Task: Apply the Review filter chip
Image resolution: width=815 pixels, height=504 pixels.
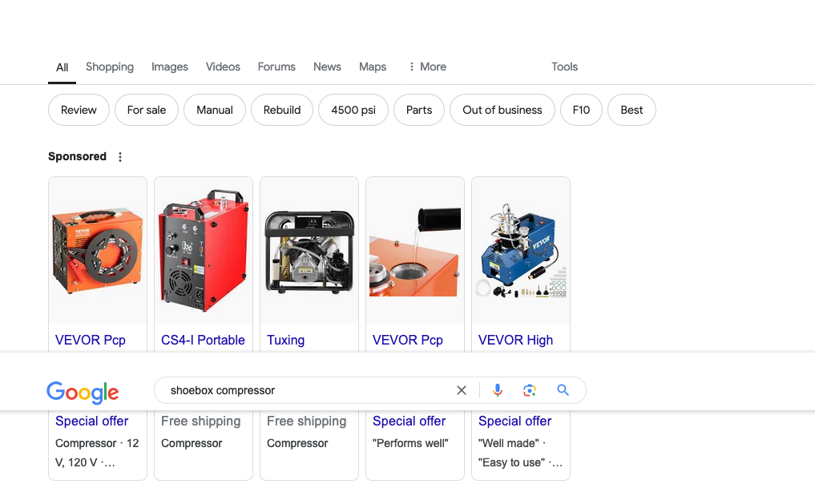Action: [x=79, y=110]
